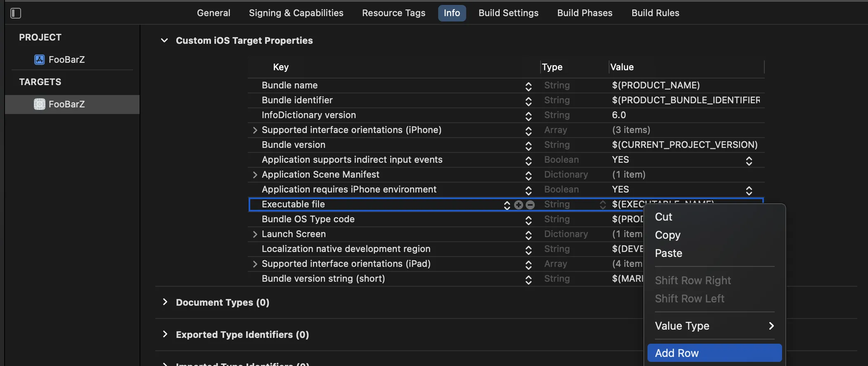Expand Application Scene Manifest row
Screen dimensions: 868x366
pos(255,175)
